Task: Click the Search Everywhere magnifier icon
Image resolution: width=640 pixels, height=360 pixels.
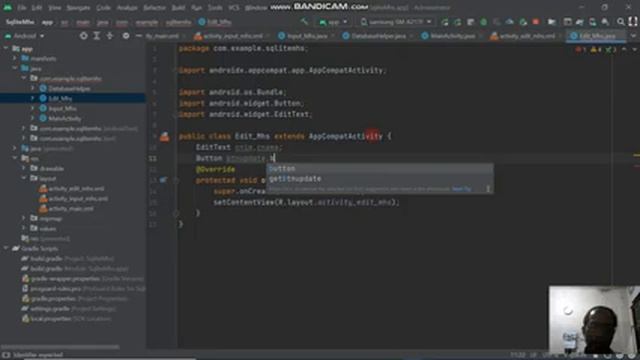Action: point(620,22)
